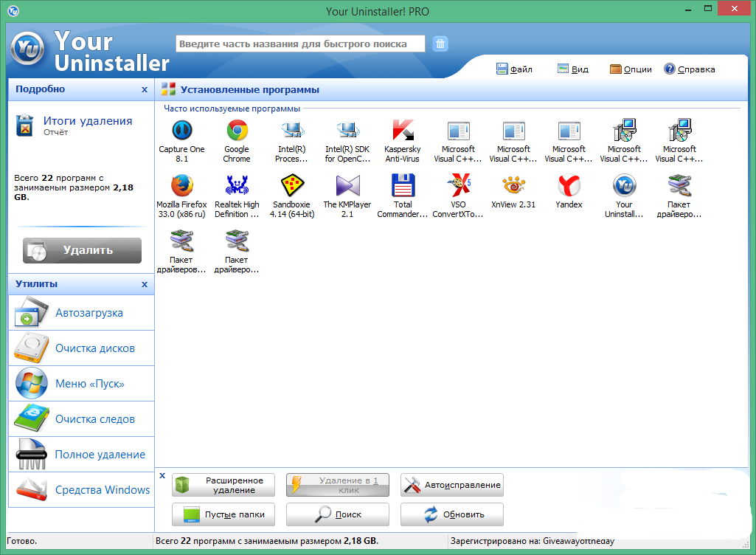Viewport: 756px width, 555px height.
Task: Select Capture One 8.1 program icon
Action: point(181,131)
